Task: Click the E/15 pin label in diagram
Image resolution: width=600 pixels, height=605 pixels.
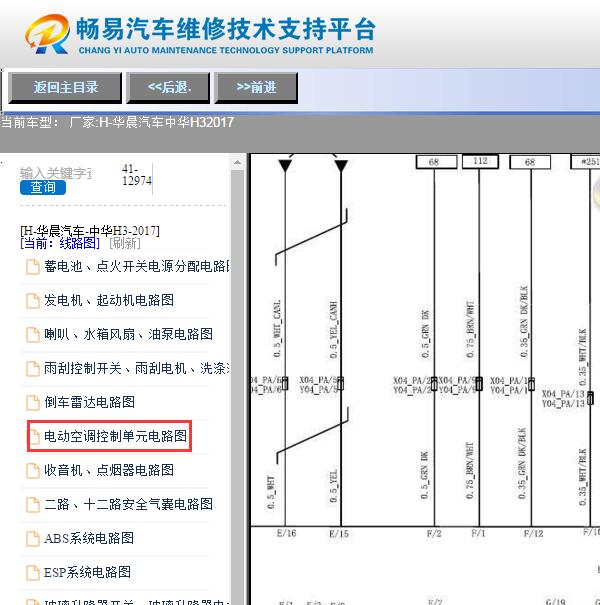Action: (339, 534)
